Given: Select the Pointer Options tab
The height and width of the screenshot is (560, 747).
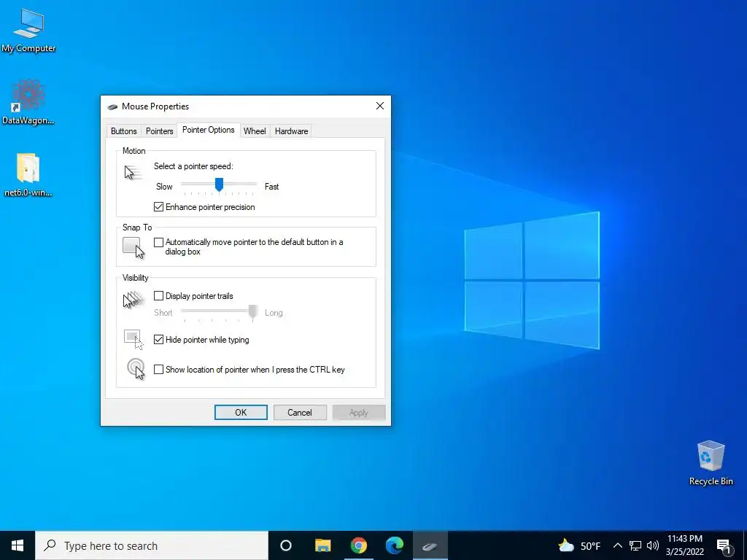Looking at the screenshot, I should point(208,130).
